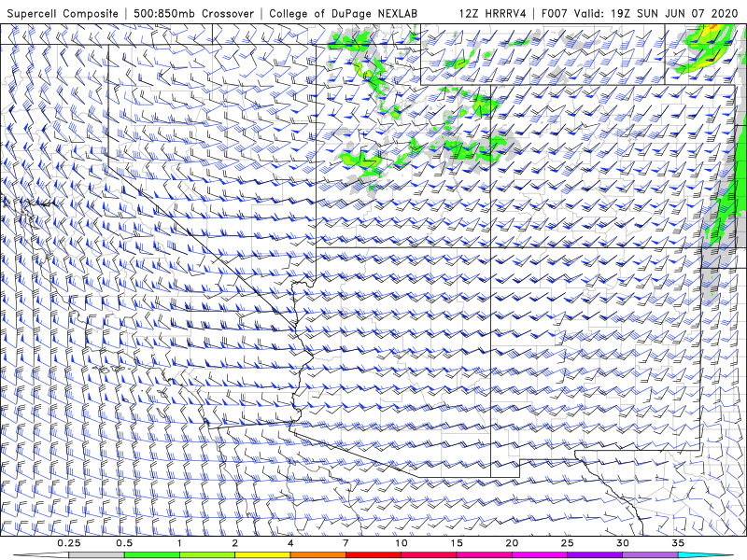Select the crimson 10–15 legend swatch

[429, 555]
